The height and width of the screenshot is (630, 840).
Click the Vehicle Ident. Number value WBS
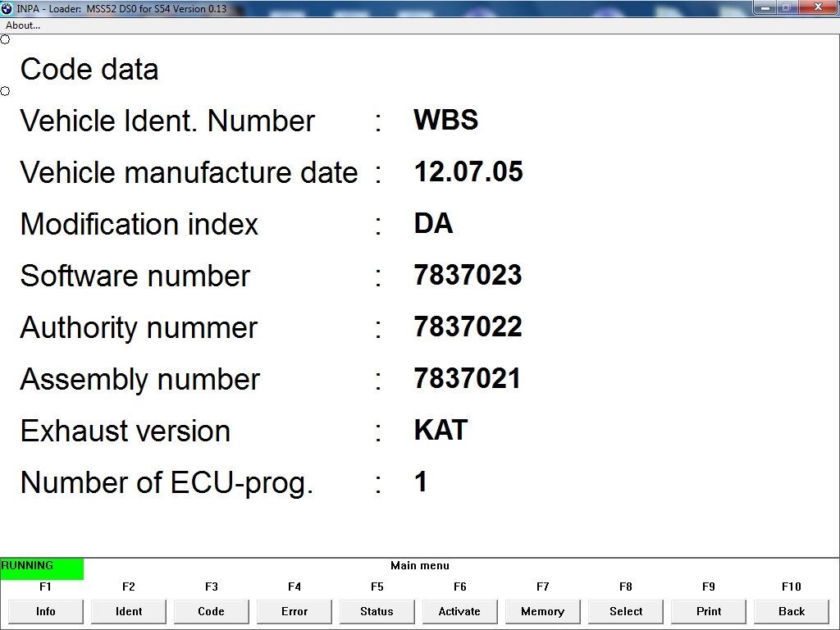445,121
